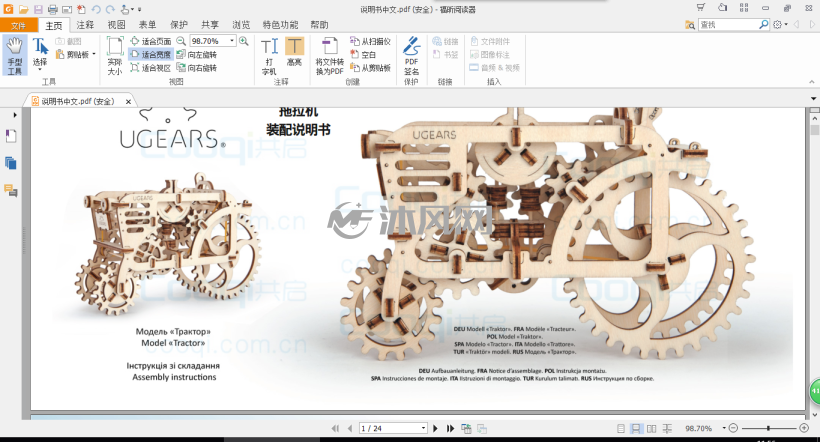Click previous view icon in status bar
The width and height of the screenshot is (820, 442).
466,428
